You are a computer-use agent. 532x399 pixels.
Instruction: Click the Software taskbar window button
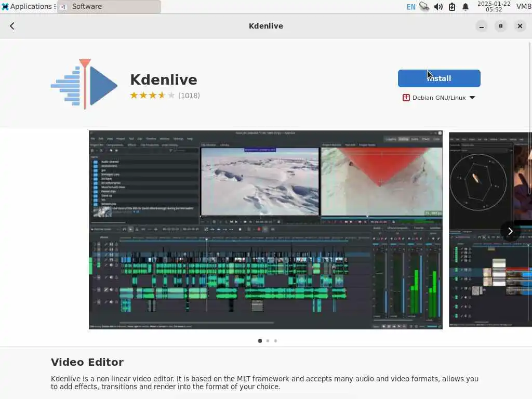tap(109, 6)
